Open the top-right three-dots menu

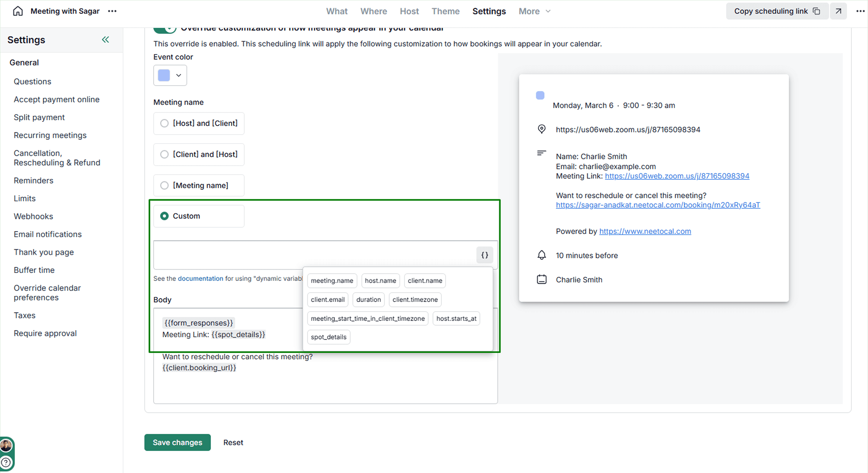(860, 11)
